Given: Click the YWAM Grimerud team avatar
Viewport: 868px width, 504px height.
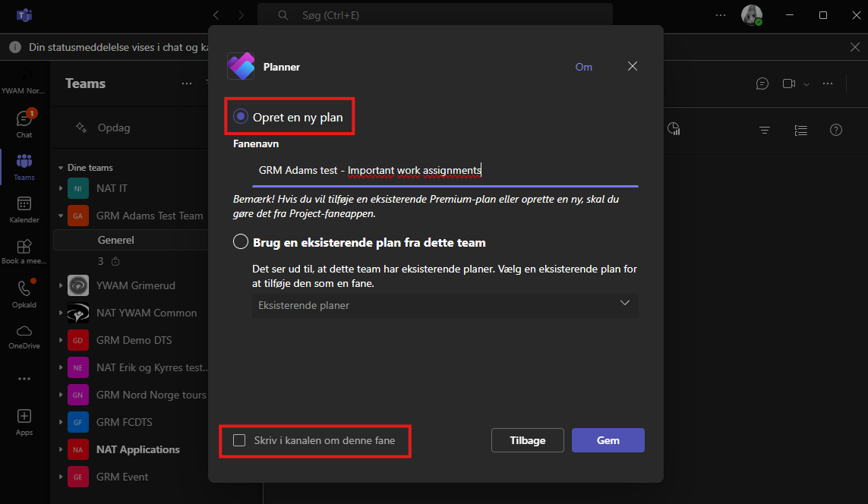Looking at the screenshot, I should pyautogui.click(x=78, y=285).
